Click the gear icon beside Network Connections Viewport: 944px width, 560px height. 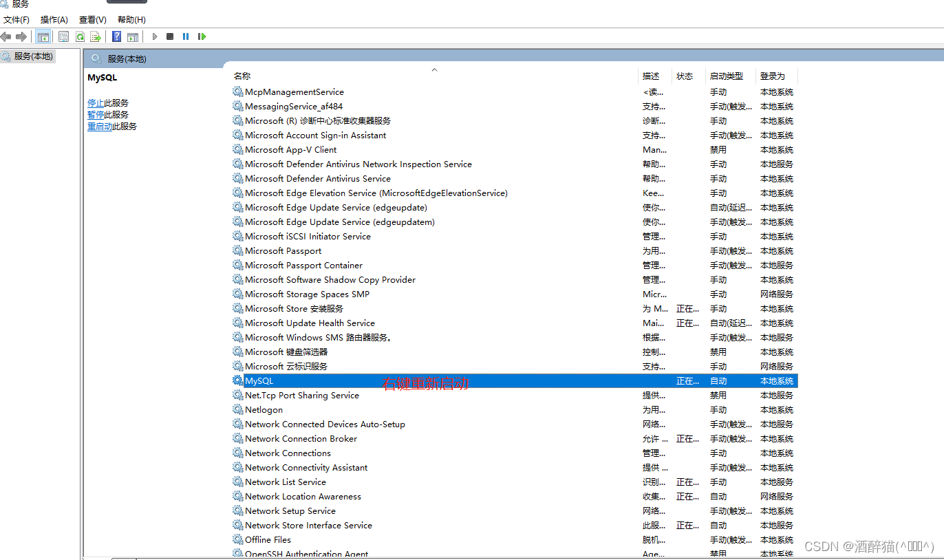point(238,453)
